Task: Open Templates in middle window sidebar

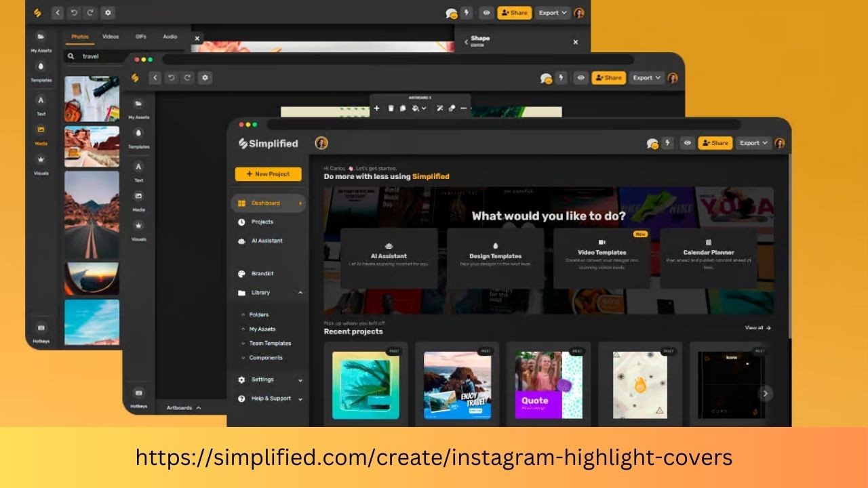Action: [x=138, y=138]
